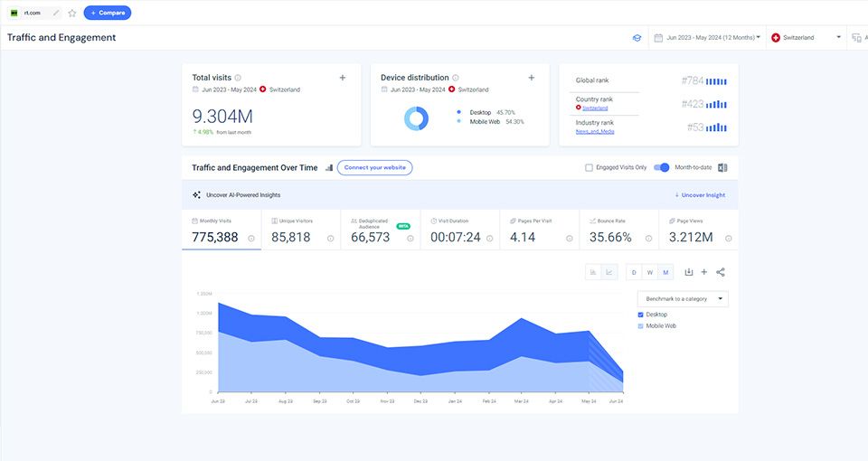This screenshot has width=868, height=461.
Task: Click the share icon above the chart
Action: [721, 272]
